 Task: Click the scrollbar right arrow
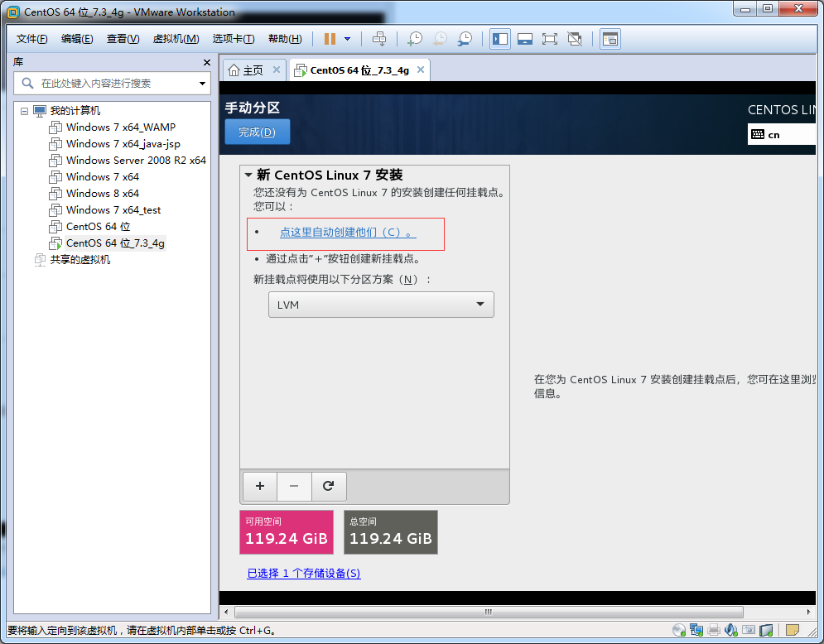tap(808, 612)
